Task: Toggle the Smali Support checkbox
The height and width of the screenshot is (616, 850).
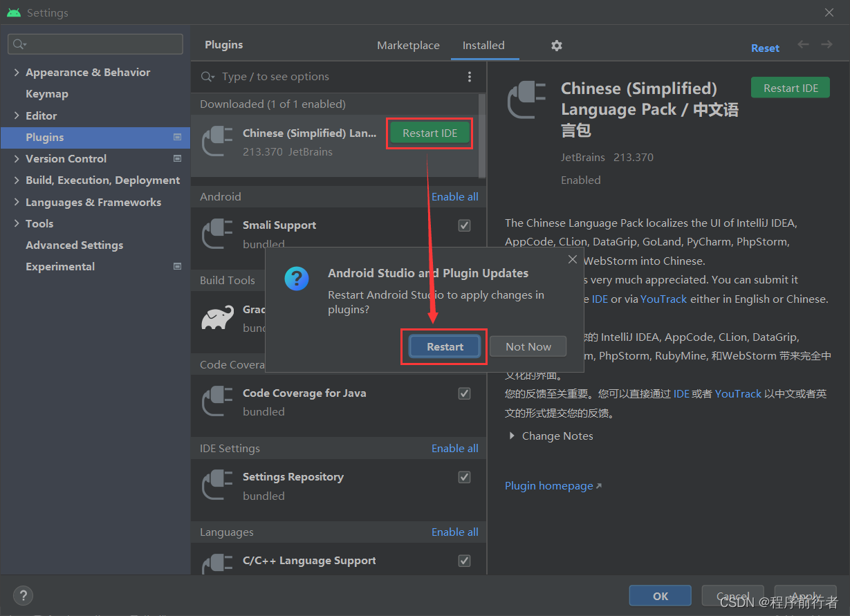Action: tap(465, 225)
